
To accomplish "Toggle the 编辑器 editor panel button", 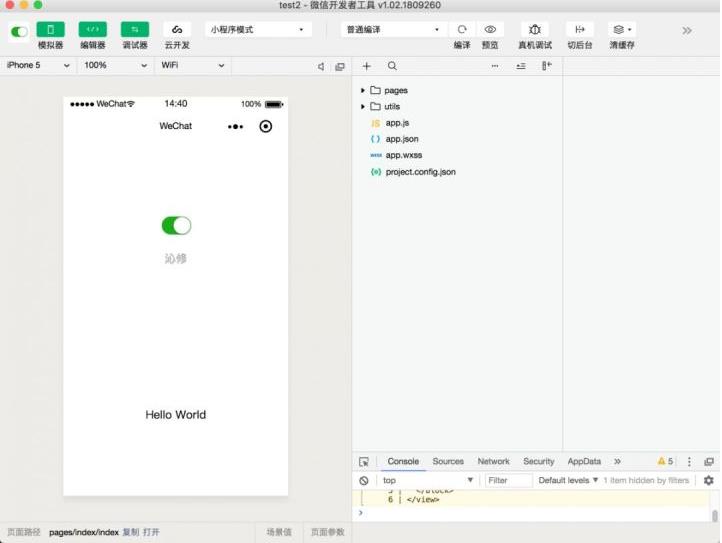I will tap(92, 30).
